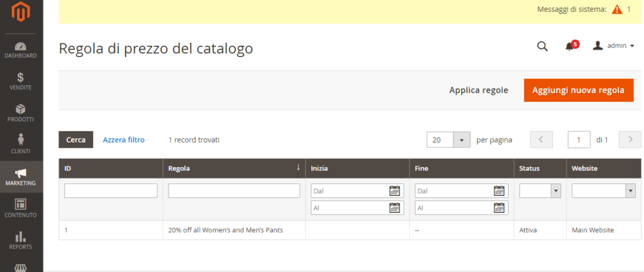Image resolution: width=644 pixels, height=272 pixels.
Task: Click the Azzera filtro link
Action: pyautogui.click(x=124, y=139)
